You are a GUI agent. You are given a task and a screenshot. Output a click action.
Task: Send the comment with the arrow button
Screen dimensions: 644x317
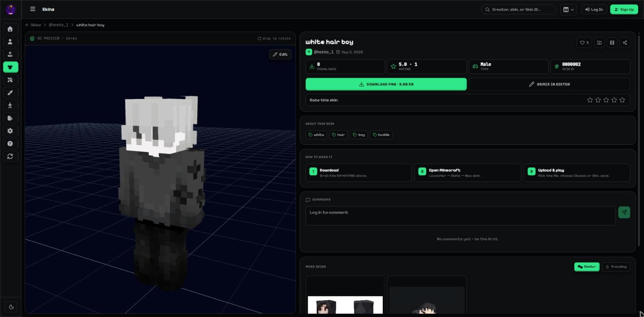click(624, 212)
